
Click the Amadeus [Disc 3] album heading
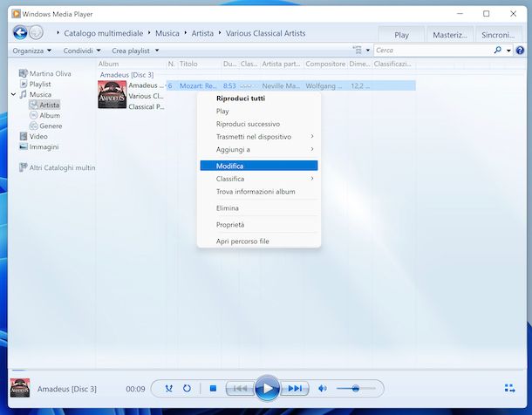pyautogui.click(x=126, y=75)
